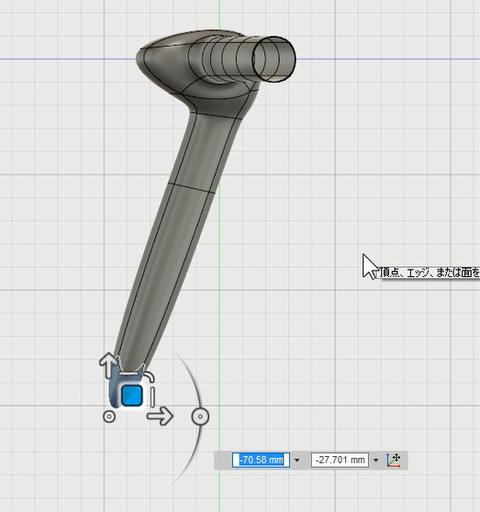Open dropdown next to -70.58 mm field
This screenshot has width=480, height=512.
point(297,460)
